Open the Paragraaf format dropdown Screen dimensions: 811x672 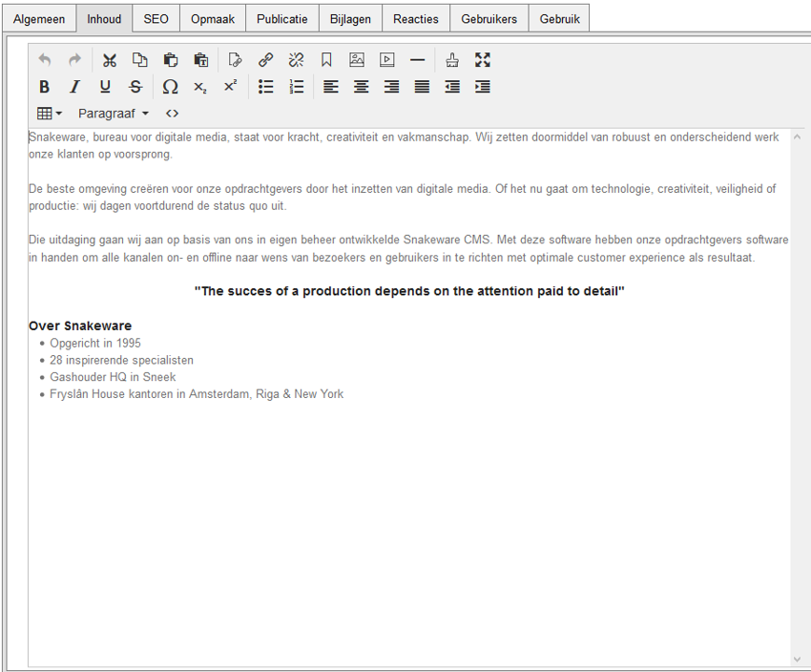click(x=114, y=114)
